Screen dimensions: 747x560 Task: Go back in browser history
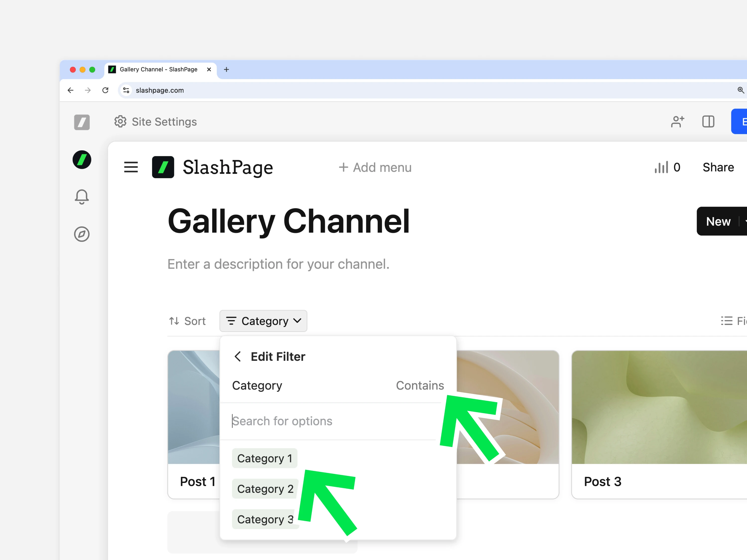pos(70,90)
